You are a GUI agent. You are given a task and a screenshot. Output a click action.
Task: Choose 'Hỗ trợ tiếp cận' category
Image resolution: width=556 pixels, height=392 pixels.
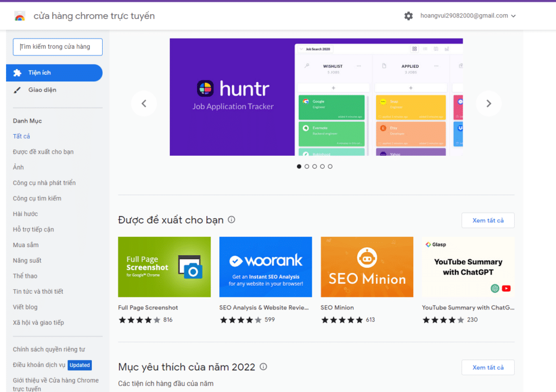click(x=33, y=229)
